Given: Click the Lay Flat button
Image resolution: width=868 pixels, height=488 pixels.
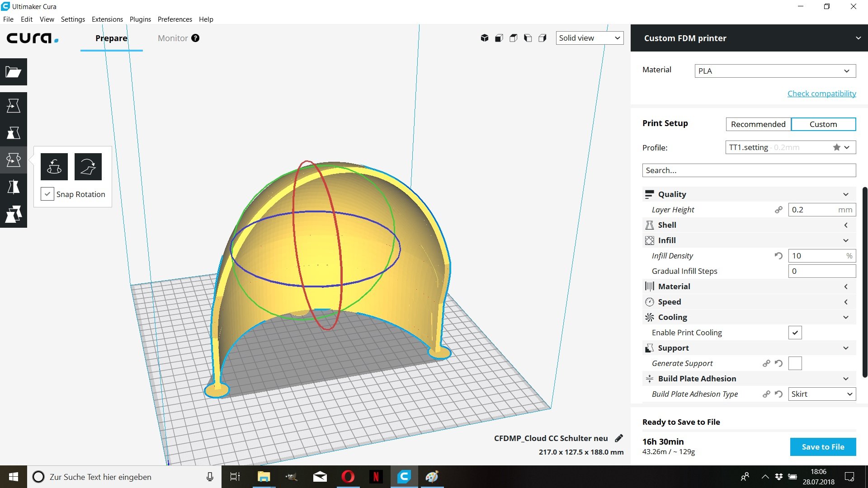Looking at the screenshot, I should coord(88,167).
